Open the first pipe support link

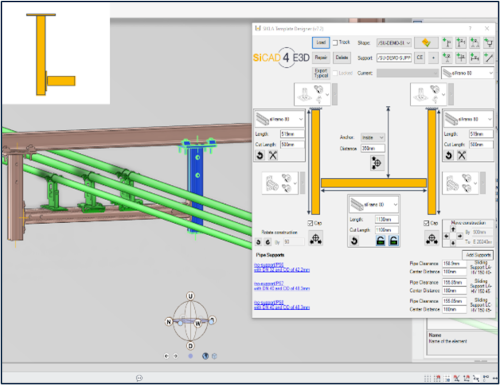(282, 267)
